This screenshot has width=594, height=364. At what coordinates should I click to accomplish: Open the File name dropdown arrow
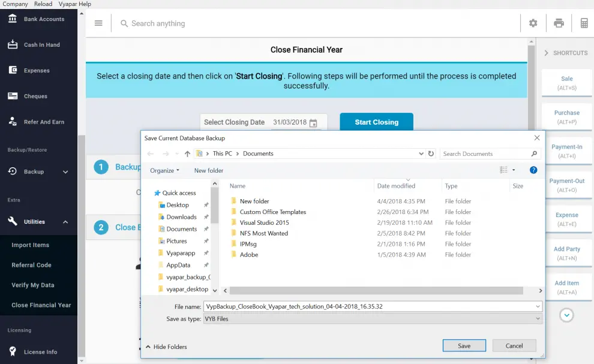(x=538, y=306)
